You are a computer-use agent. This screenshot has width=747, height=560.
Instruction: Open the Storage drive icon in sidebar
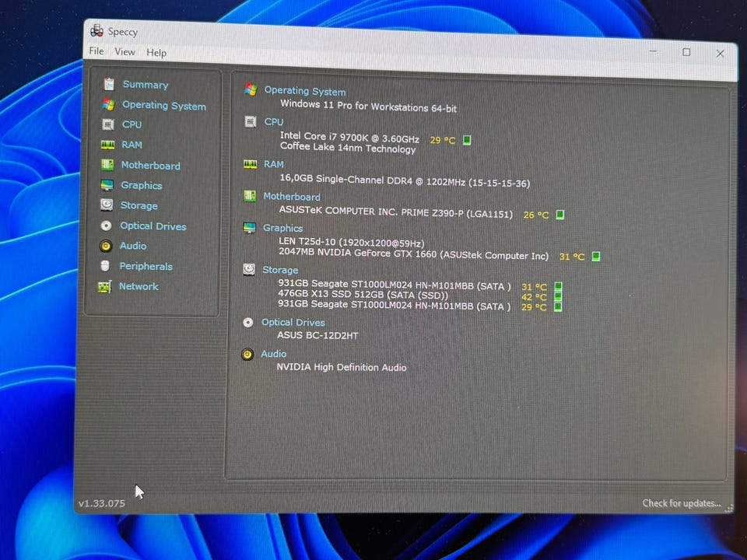[107, 205]
